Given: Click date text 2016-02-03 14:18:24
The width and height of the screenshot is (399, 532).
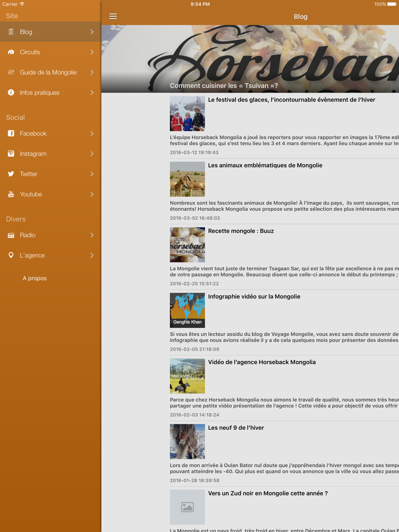Looking at the screenshot, I should (x=195, y=415).
